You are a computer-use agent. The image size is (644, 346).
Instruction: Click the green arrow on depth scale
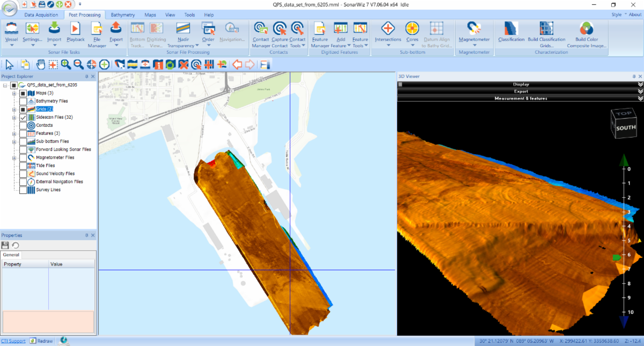click(x=623, y=160)
